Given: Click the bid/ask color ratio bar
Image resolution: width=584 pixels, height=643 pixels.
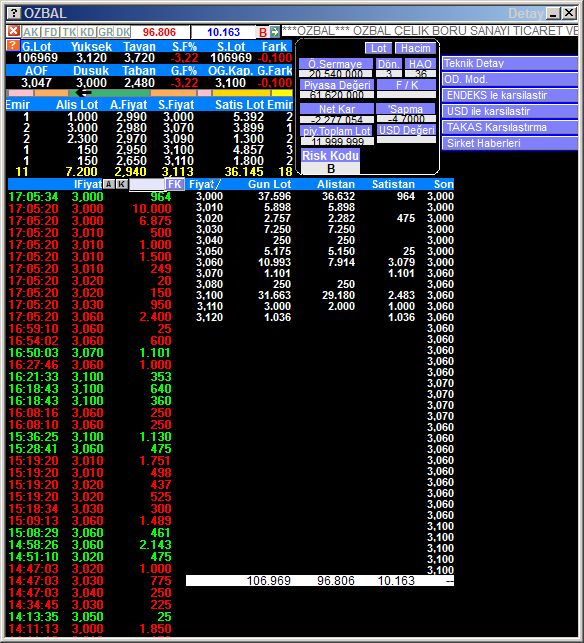Looking at the screenshot, I should (149, 93).
